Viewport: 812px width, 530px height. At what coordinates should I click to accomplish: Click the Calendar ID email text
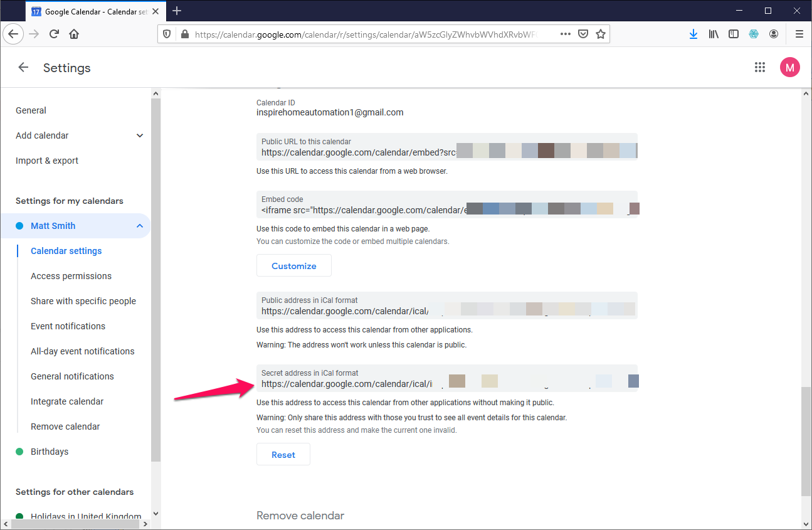[330, 112]
